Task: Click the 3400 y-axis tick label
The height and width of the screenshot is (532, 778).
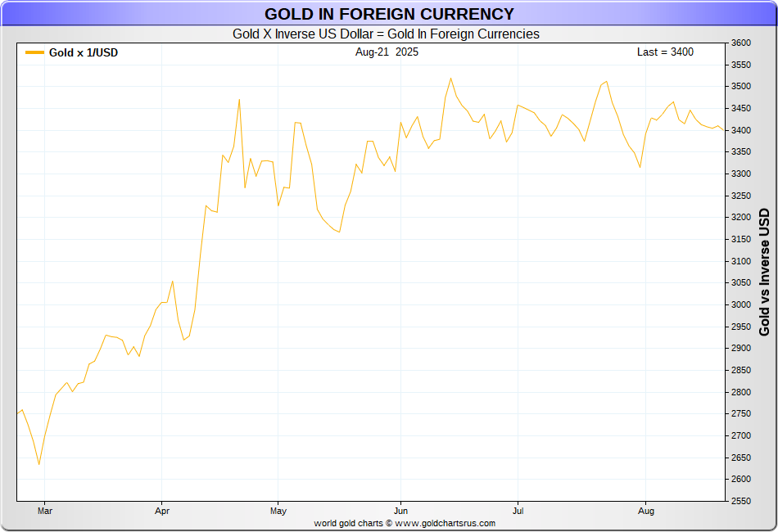Action: (x=741, y=130)
